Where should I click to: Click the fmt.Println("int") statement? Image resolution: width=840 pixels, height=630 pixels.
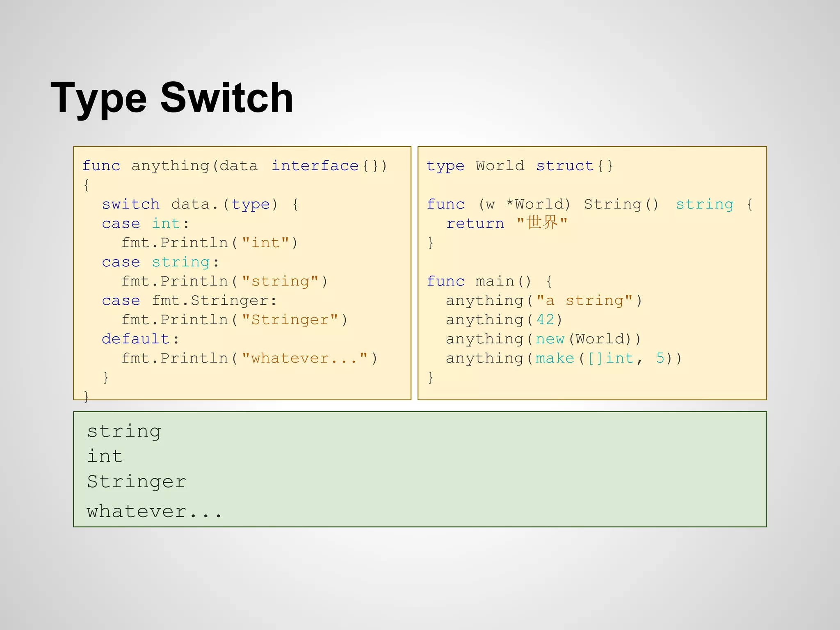(210, 243)
